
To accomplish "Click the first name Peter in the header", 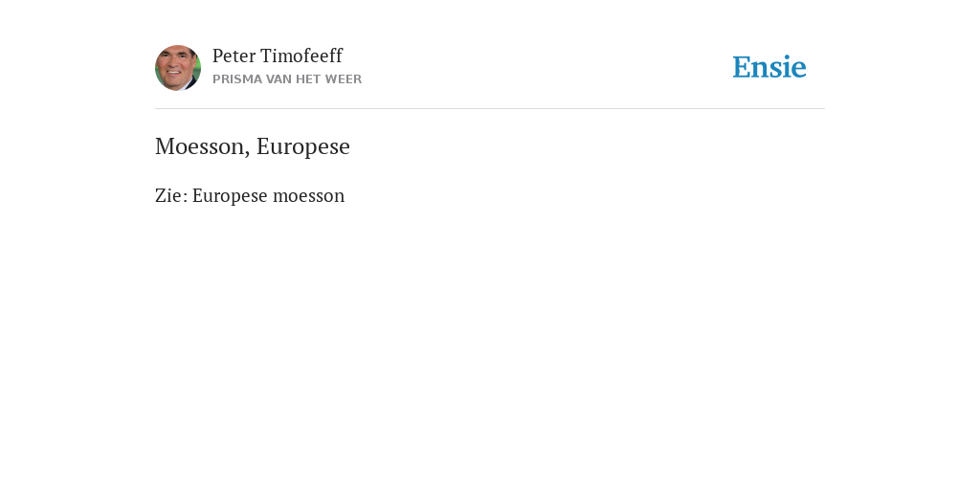I will 234,56.
